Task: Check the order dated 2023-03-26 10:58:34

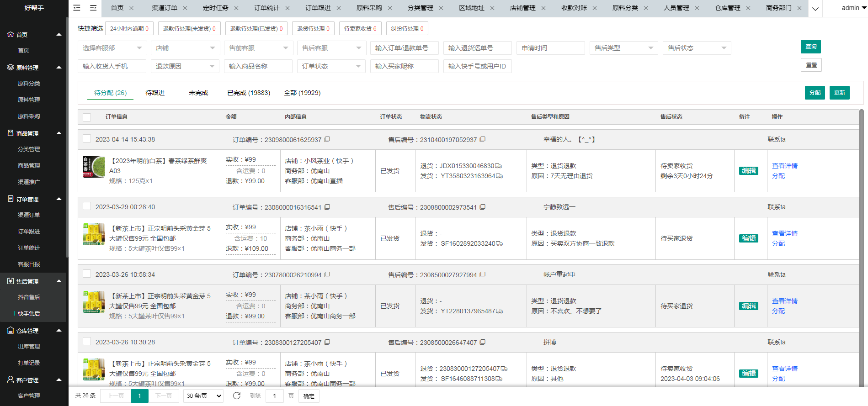Action: coord(87,274)
